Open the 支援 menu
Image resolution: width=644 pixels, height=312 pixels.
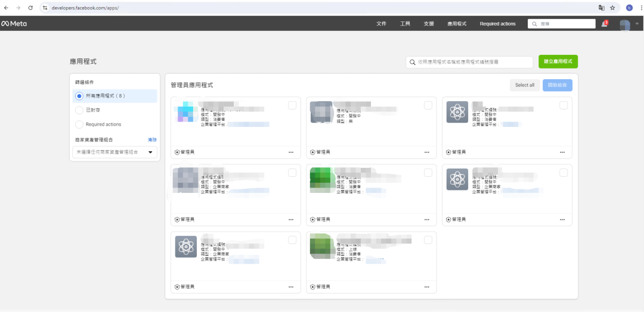(428, 24)
